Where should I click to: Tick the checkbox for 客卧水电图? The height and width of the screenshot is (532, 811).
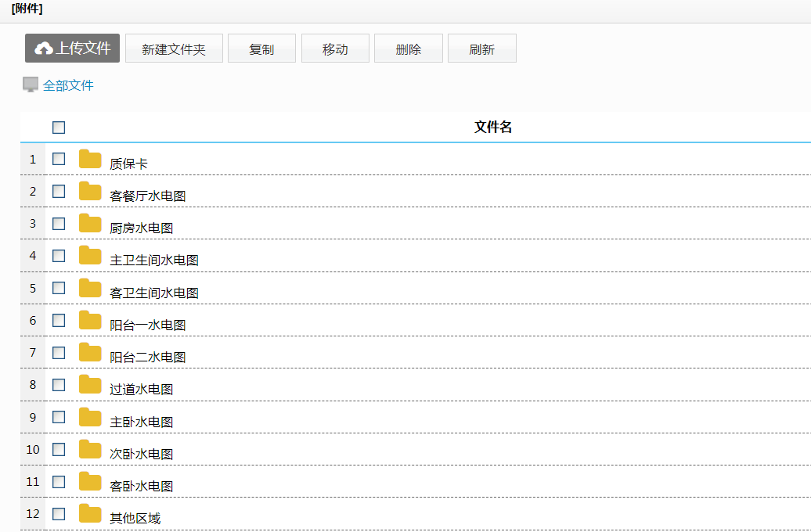point(59,482)
